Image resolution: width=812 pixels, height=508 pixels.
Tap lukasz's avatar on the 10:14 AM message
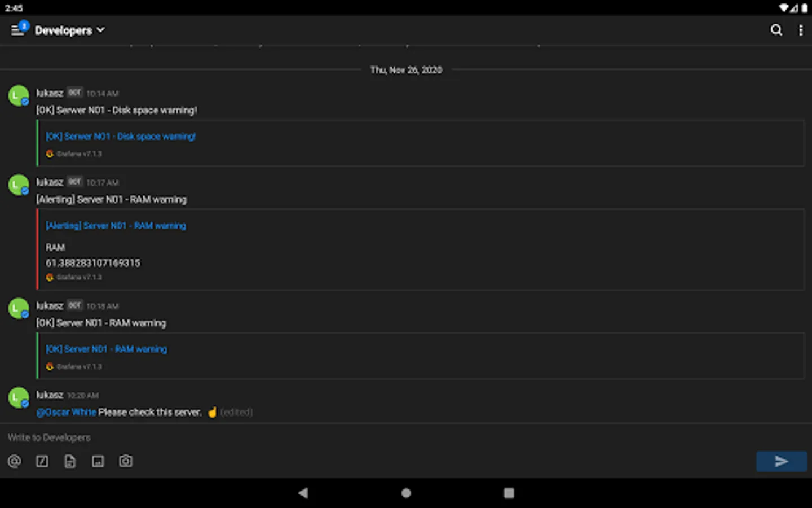click(x=19, y=95)
